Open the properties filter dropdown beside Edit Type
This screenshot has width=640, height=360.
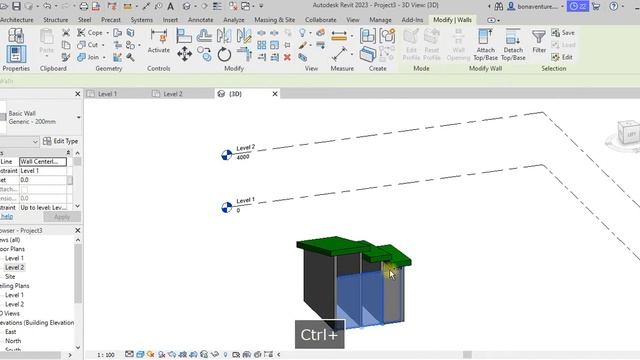coord(35,142)
